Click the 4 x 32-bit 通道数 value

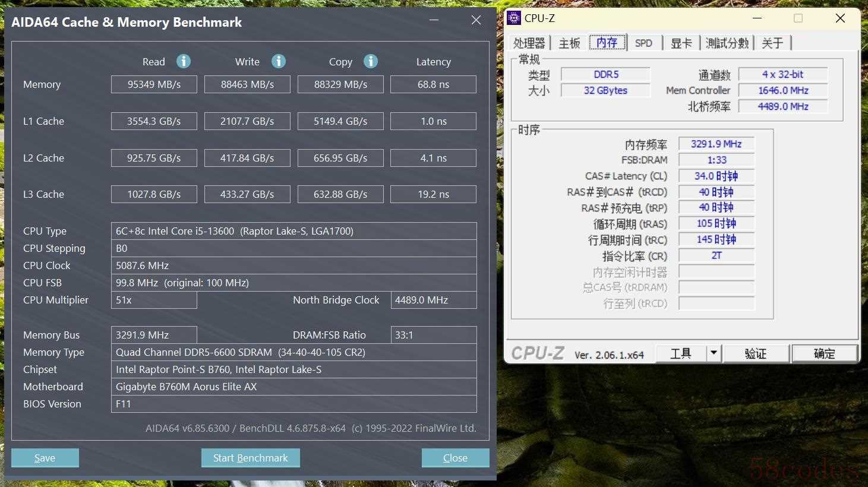point(782,74)
